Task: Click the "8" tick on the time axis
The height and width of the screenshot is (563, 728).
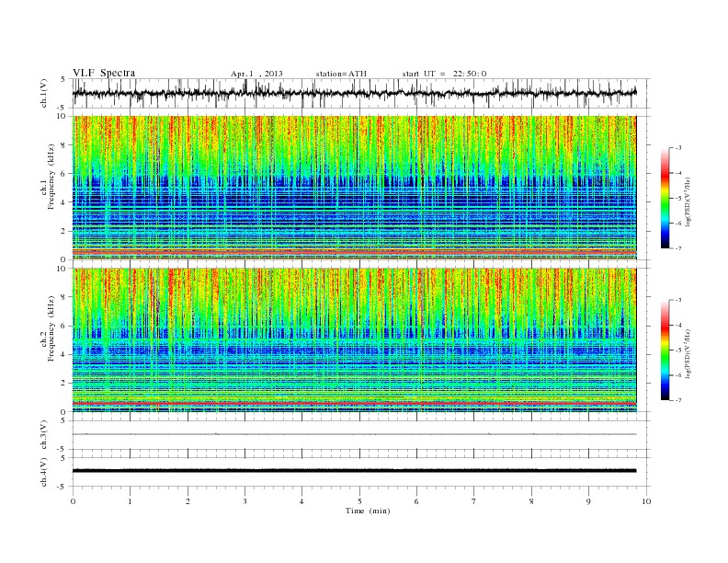Action: tap(531, 501)
